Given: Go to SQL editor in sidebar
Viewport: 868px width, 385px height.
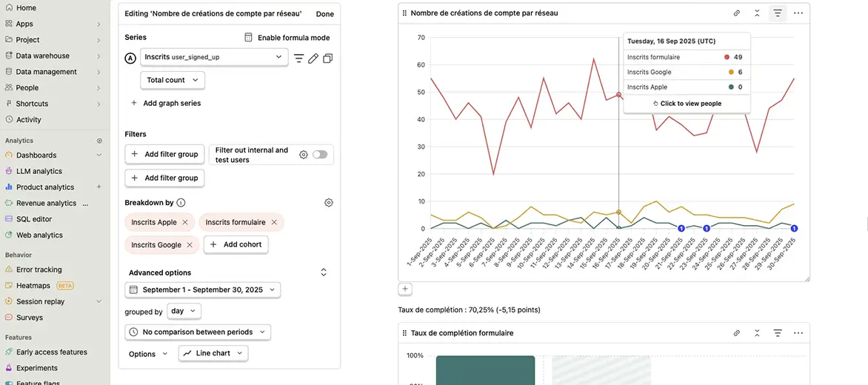Looking at the screenshot, I should 34,219.
